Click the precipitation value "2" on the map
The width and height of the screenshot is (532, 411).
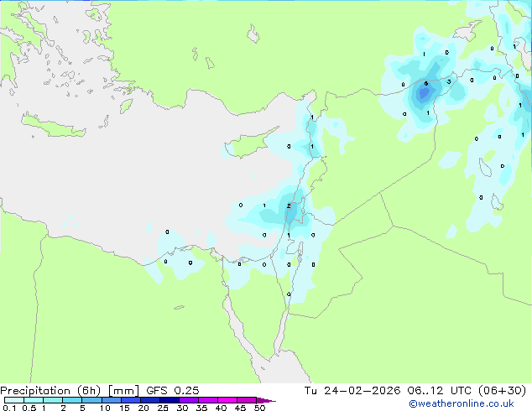(x=289, y=205)
